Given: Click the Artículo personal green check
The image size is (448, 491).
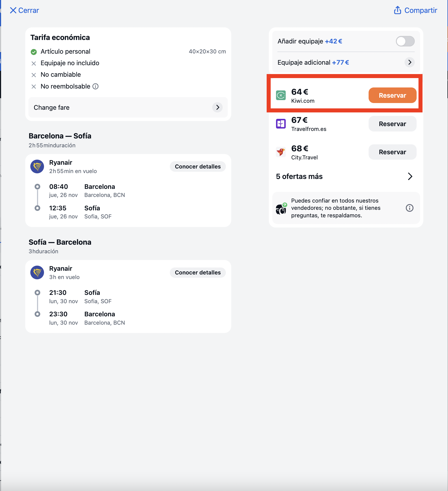Looking at the screenshot, I should tap(34, 52).
